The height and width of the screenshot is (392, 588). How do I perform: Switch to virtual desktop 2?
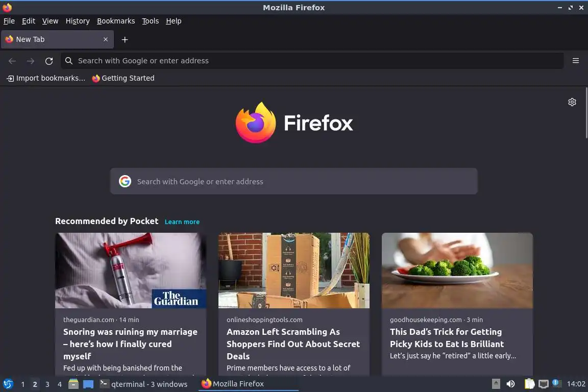click(x=35, y=384)
